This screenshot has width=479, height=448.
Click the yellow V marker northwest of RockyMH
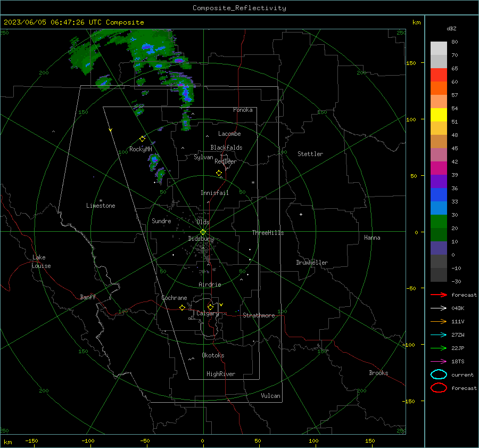pos(111,130)
